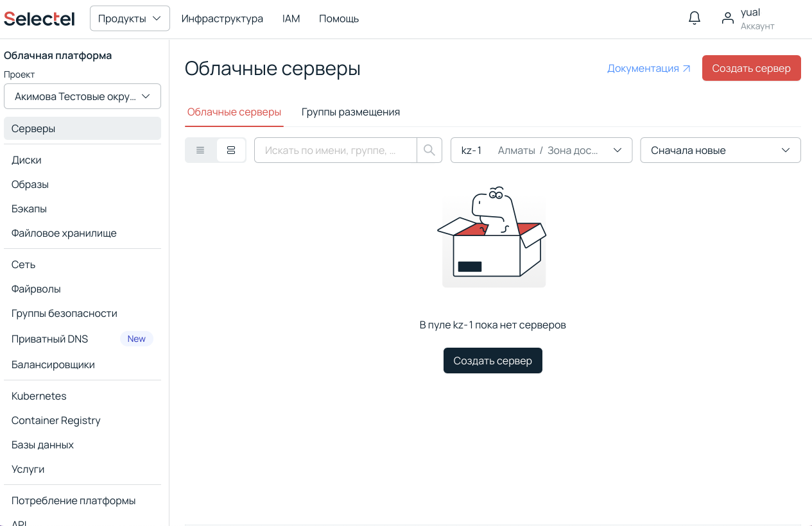Open Приватный DNS section
This screenshot has height=526, width=812.
pyautogui.click(x=82, y=339)
